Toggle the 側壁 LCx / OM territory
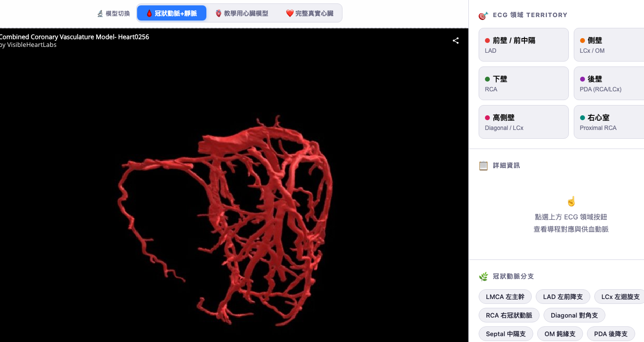644x342 pixels. point(610,44)
